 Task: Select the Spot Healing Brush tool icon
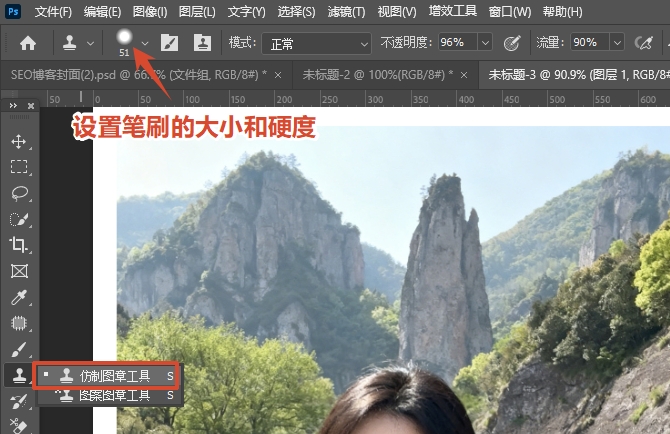[19, 323]
